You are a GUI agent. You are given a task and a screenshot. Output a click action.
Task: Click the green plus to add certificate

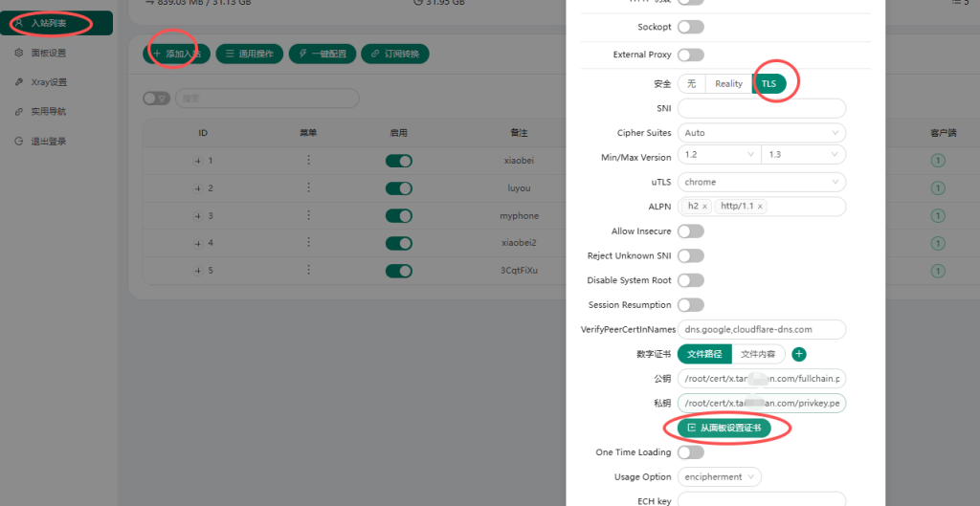799,355
